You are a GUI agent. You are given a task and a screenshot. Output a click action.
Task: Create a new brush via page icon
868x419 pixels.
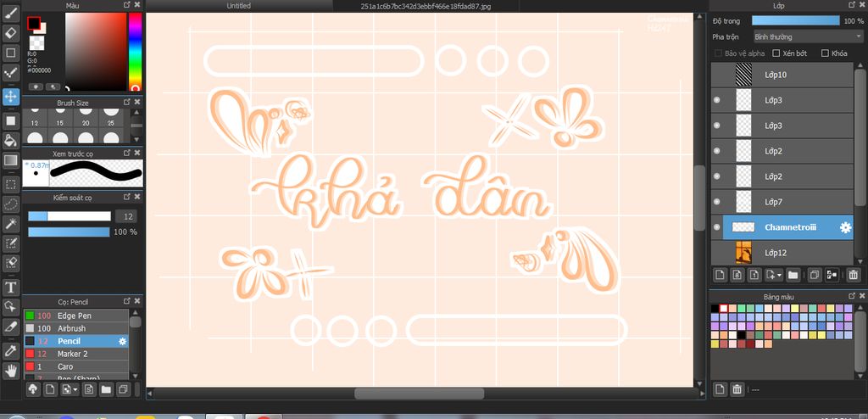point(50,389)
